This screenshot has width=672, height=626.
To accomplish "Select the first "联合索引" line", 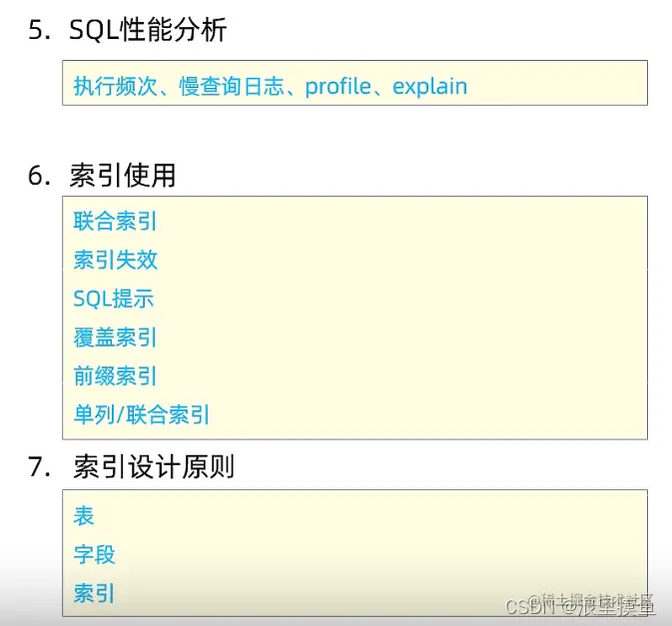I will click(x=115, y=221).
